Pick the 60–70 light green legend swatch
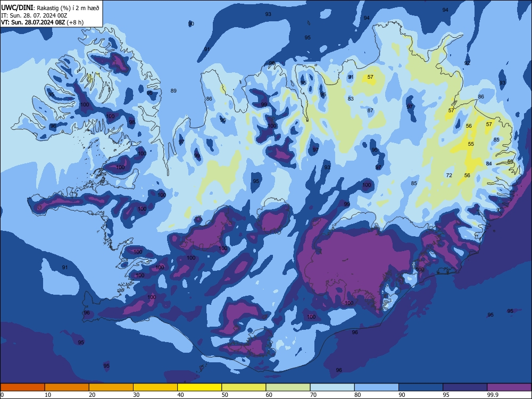Image resolution: width=532 pixels, height=399 pixels. (288, 387)
